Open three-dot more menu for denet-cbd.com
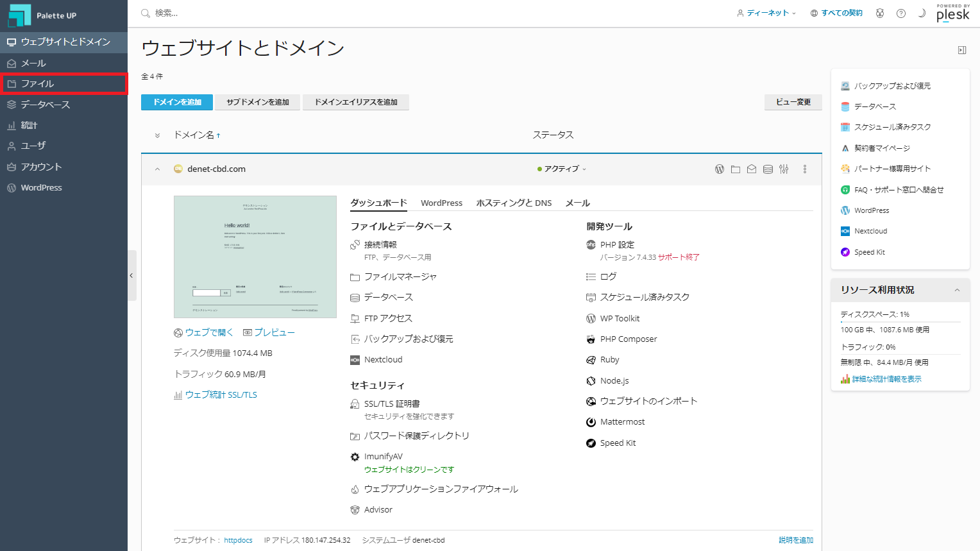Screen dimensions: 980x551 pos(805,169)
